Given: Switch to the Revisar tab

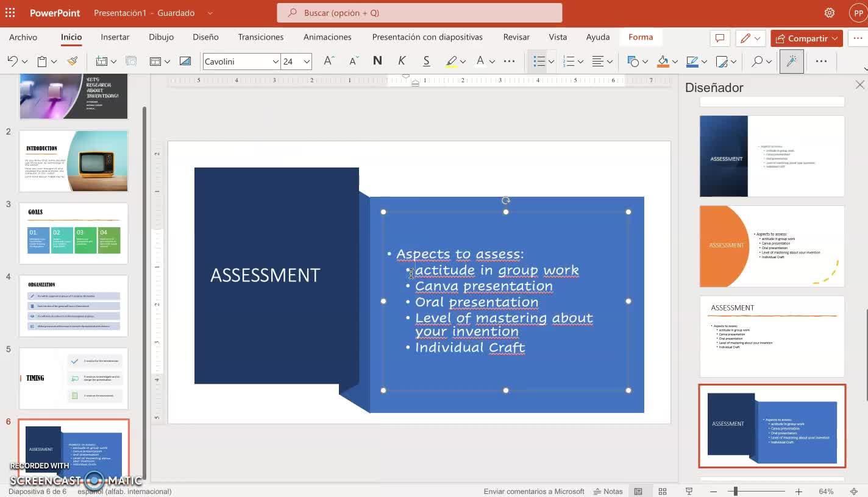Looking at the screenshot, I should point(516,37).
